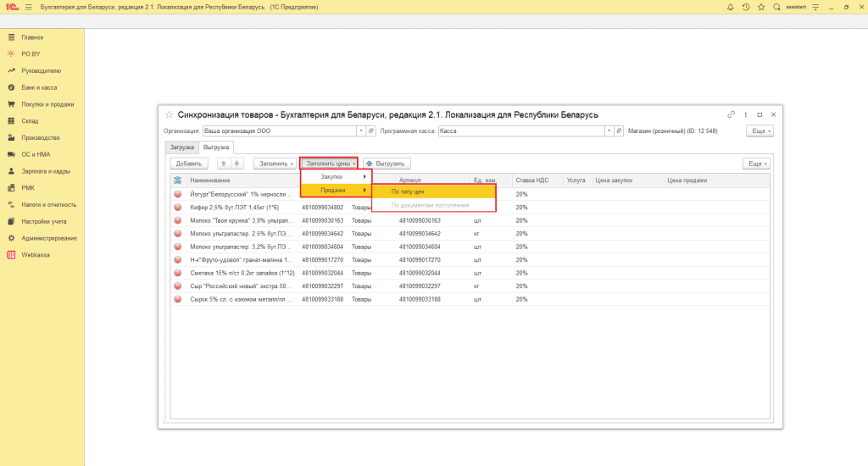Expand the Закупки submenu
Screen dimensions: 868x466
coord(336,176)
